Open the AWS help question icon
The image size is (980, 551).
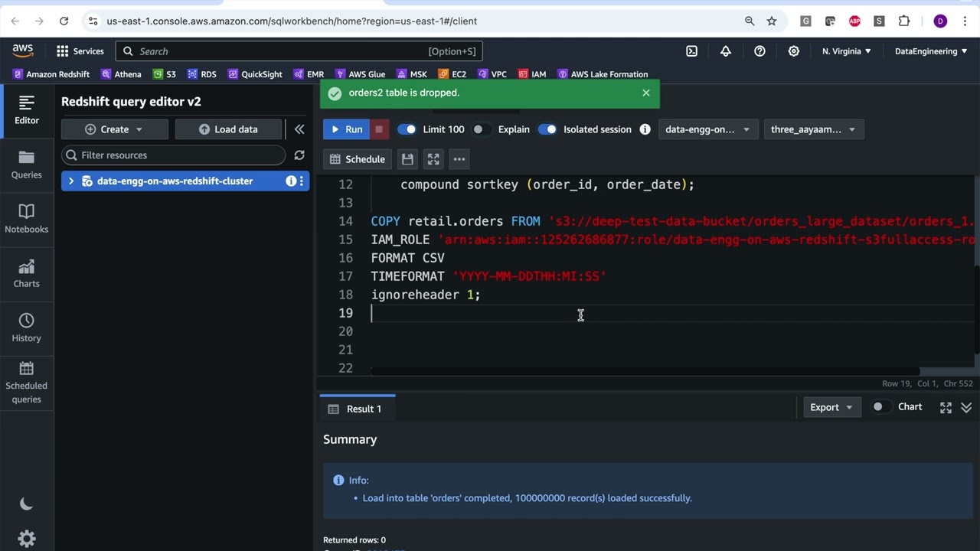coord(759,51)
